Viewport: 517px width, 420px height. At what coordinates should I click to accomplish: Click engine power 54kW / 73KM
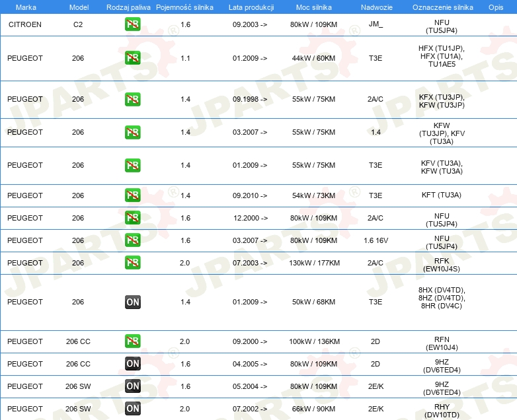(x=313, y=195)
